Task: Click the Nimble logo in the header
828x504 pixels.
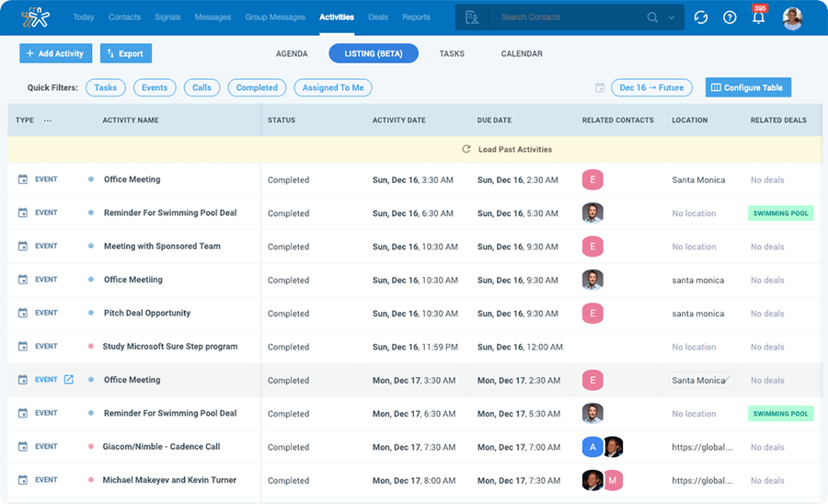Action: [37, 17]
